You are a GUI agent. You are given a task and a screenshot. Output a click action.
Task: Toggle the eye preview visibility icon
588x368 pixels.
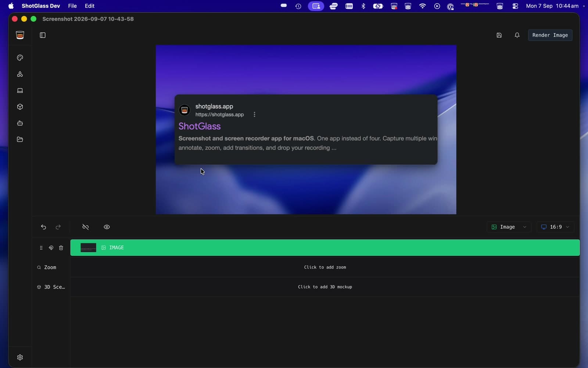pos(107,227)
